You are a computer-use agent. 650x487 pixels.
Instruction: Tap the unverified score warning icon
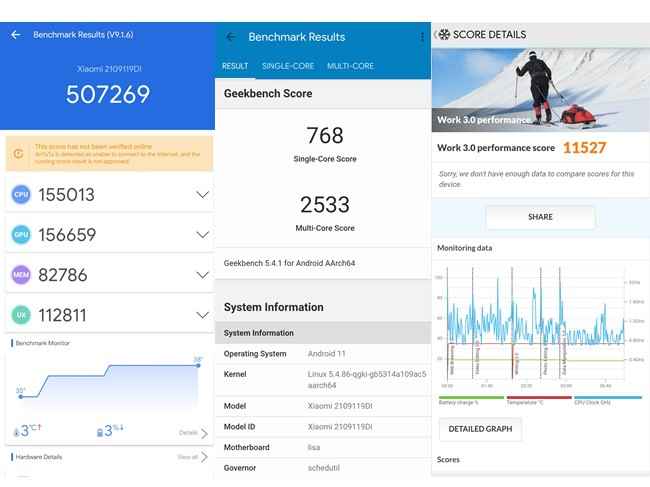click(18, 154)
